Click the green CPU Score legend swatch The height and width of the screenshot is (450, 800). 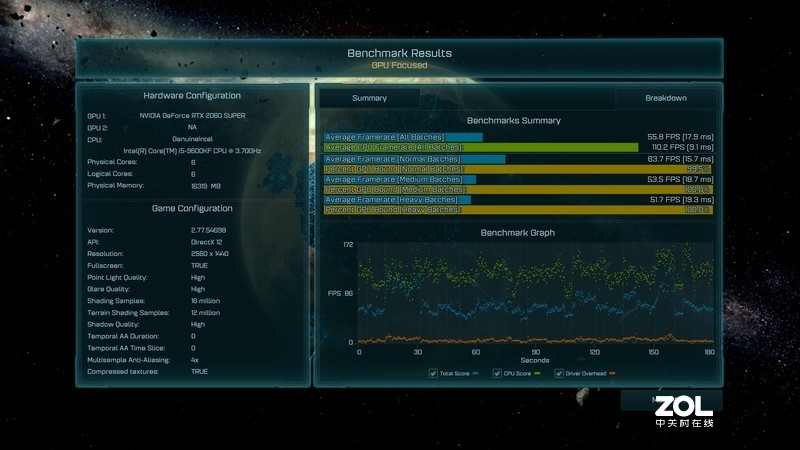coord(537,373)
